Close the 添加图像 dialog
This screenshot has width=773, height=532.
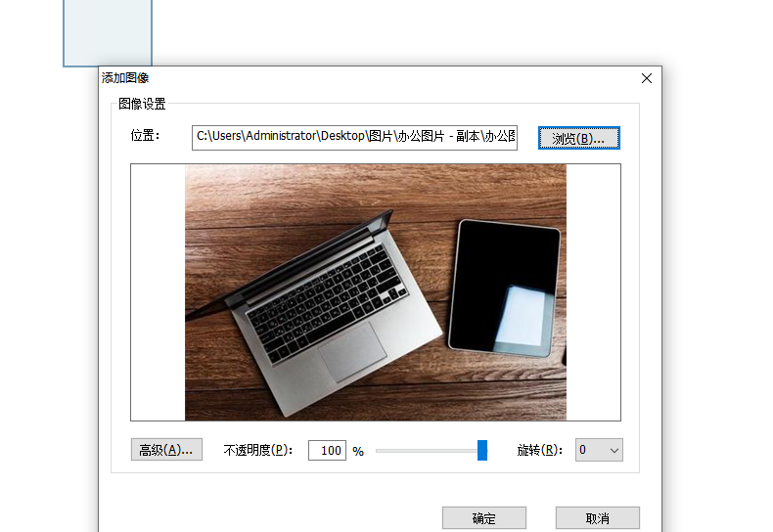point(647,78)
